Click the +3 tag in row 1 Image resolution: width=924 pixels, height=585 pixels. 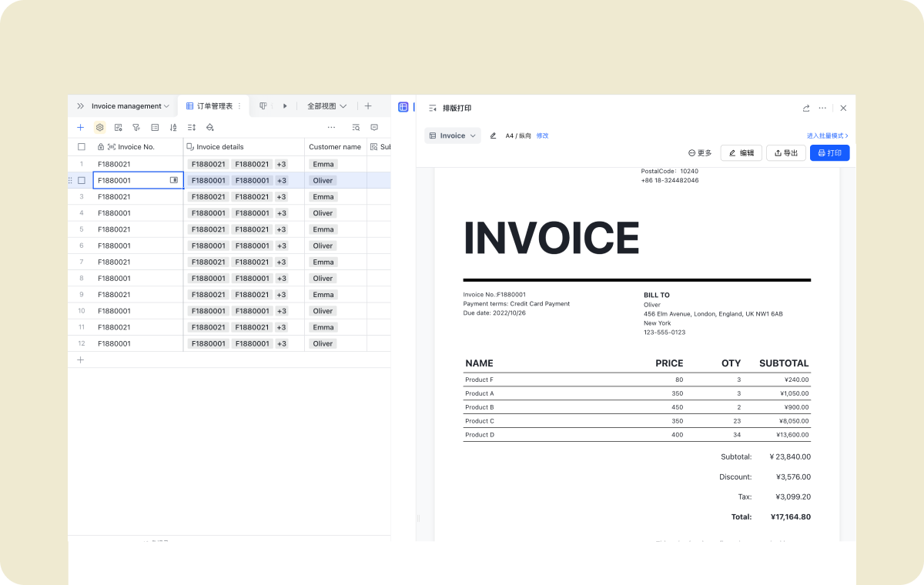point(281,164)
